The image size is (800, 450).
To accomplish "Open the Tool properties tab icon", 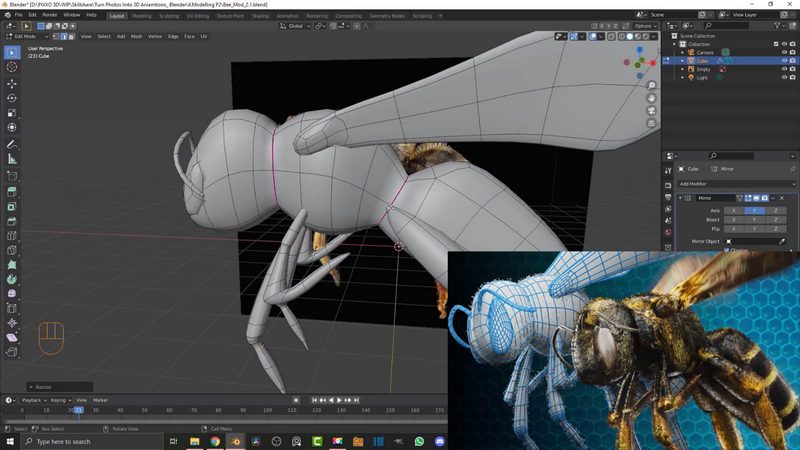I will (668, 171).
